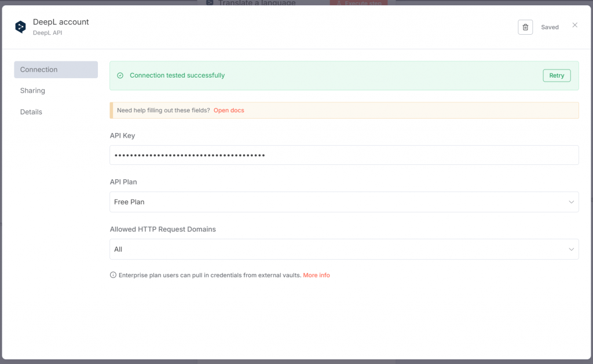Screen dimensions: 593x364
Task: Click the 'DeepL API' subtitle
Action: pyautogui.click(x=47, y=32)
